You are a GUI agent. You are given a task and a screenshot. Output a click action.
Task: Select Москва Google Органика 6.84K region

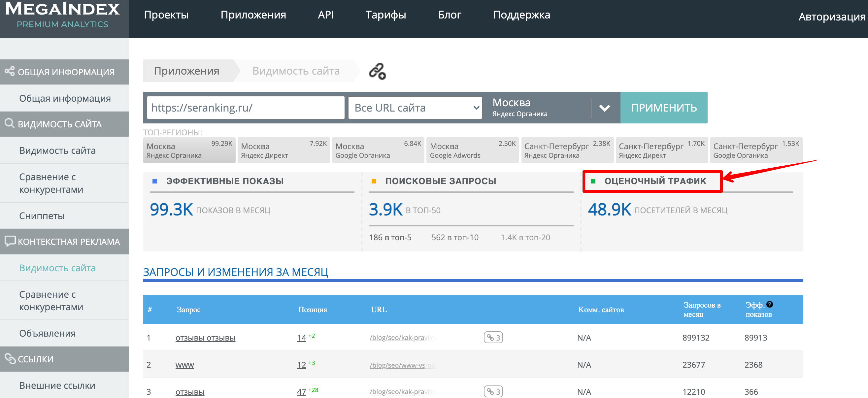(x=378, y=150)
